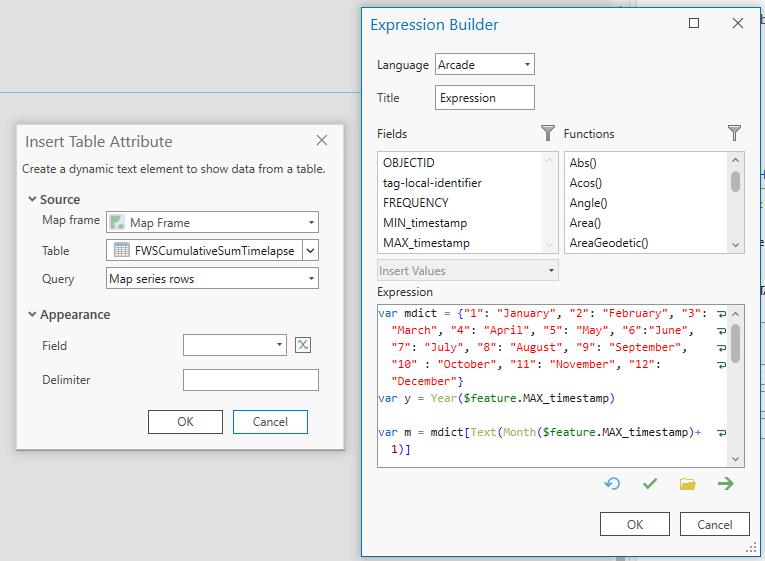Maximize the Expression Builder window

(694, 24)
